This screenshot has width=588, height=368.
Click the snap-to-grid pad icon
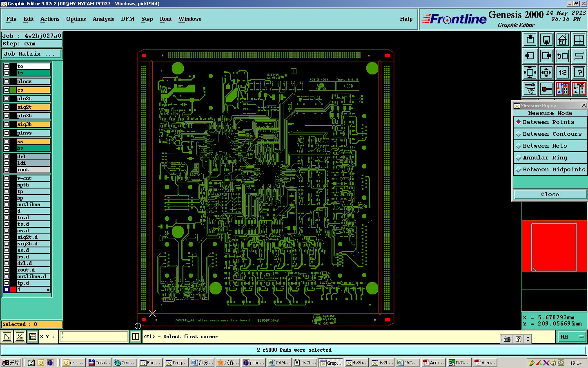546,89
